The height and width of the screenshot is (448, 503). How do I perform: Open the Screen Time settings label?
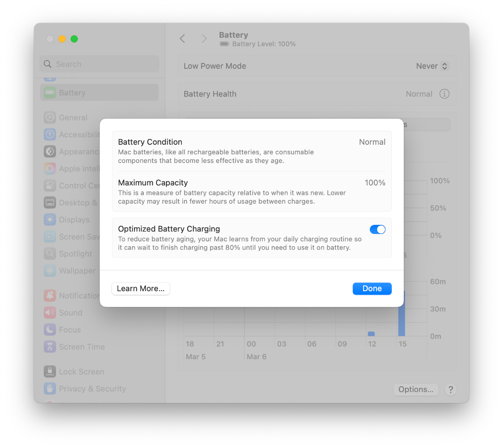(x=82, y=347)
